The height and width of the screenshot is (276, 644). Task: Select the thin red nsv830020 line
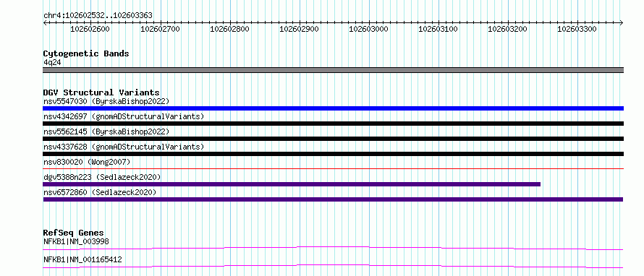point(333,168)
